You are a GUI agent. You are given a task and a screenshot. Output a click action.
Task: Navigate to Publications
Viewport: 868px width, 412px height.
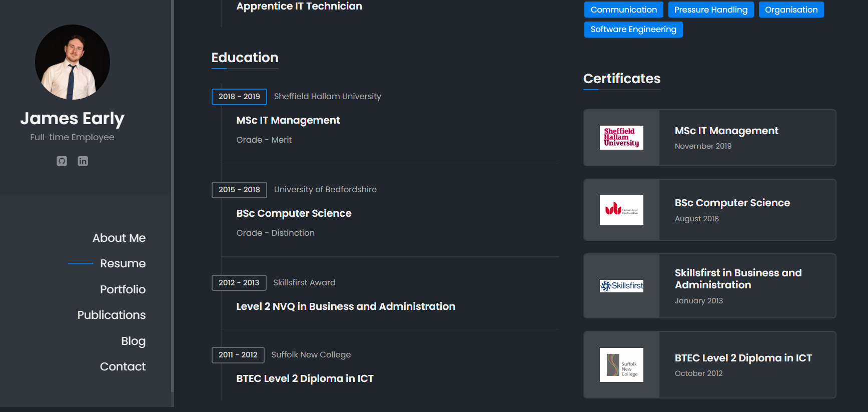tap(112, 315)
